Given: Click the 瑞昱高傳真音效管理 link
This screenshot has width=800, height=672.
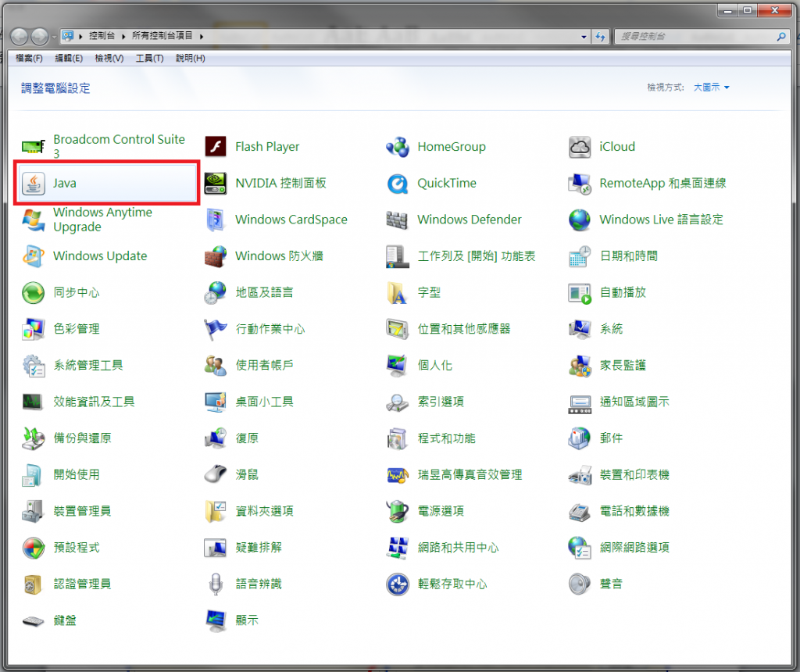Looking at the screenshot, I should pos(470,474).
